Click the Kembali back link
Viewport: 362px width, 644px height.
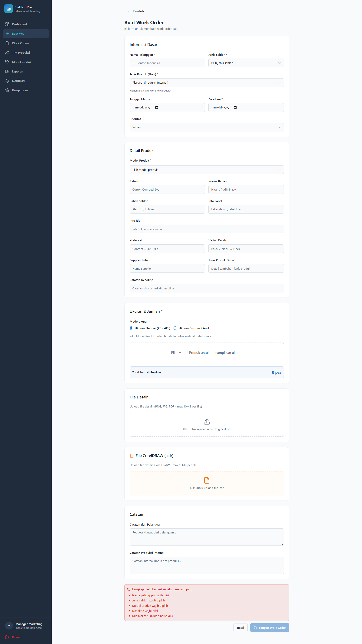coord(136,11)
